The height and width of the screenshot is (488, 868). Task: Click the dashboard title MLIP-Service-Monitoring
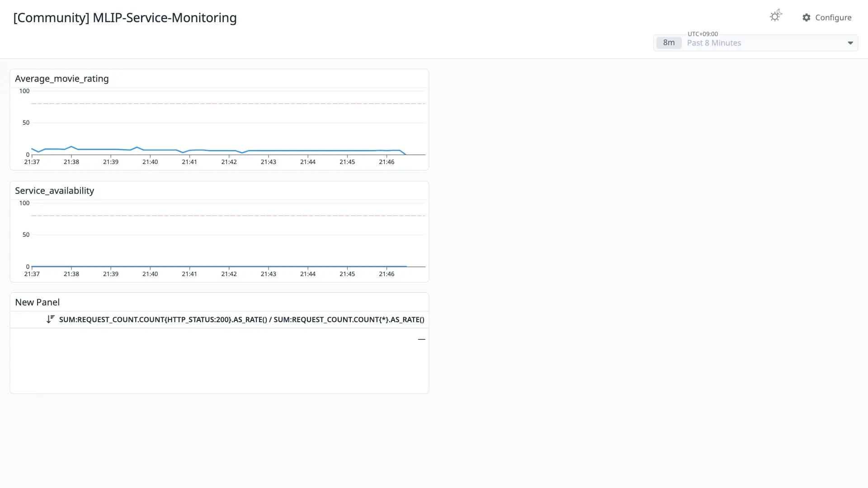[125, 18]
